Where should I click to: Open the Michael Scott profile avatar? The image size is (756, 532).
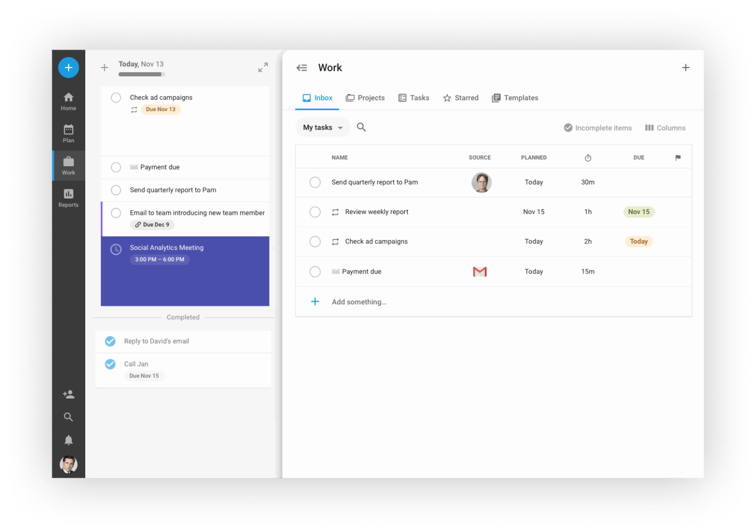[x=68, y=464]
